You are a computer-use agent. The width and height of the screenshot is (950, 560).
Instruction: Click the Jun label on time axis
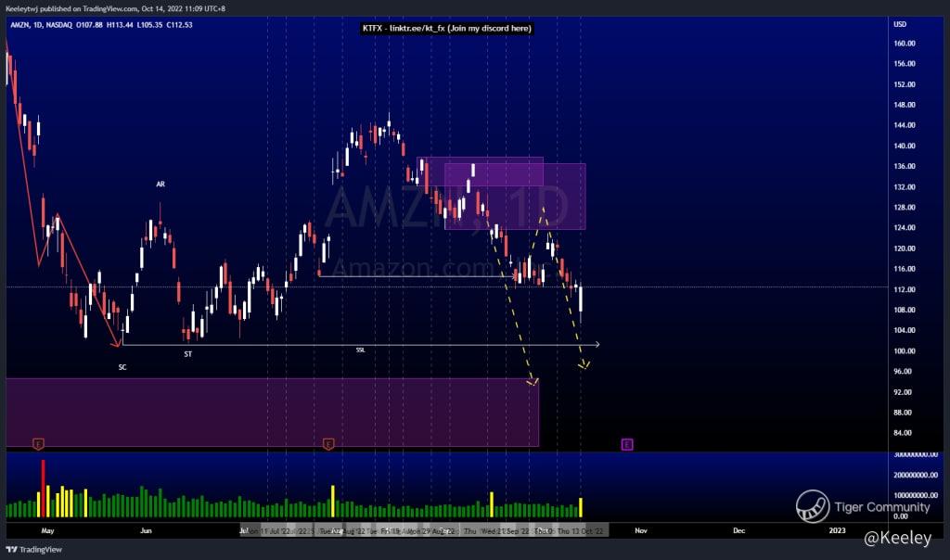coord(146,530)
